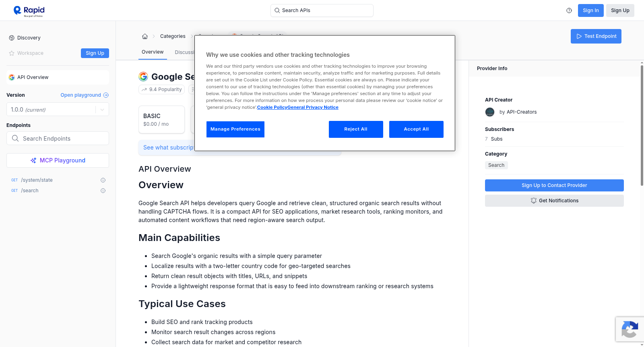Click the info icon for /search
Image resolution: width=644 pixels, height=347 pixels.
click(103, 191)
